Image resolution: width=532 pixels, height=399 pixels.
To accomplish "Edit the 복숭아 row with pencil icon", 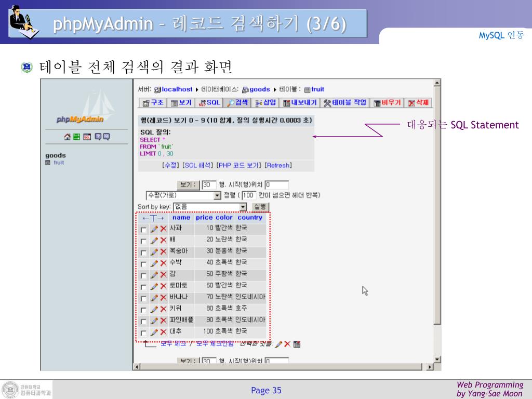I will (x=154, y=252).
